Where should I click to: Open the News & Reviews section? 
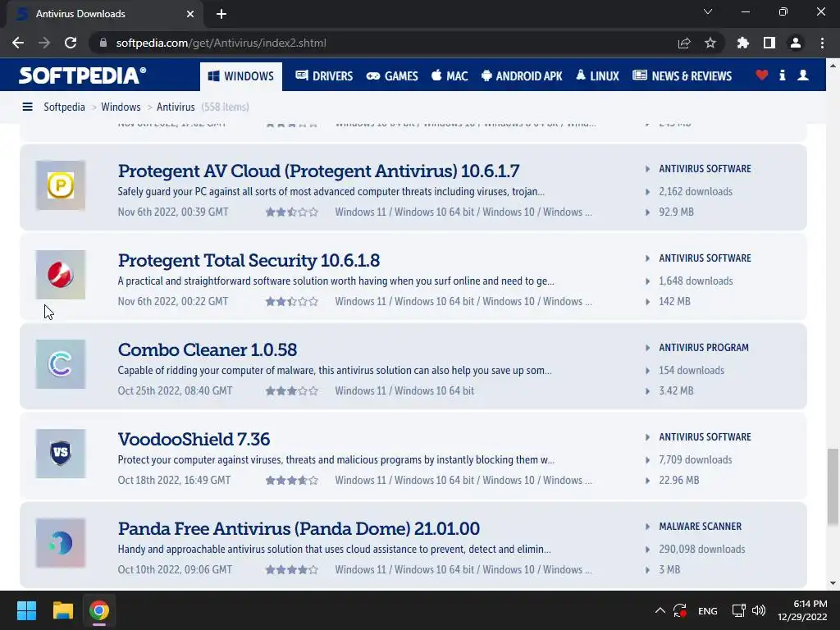682,76
